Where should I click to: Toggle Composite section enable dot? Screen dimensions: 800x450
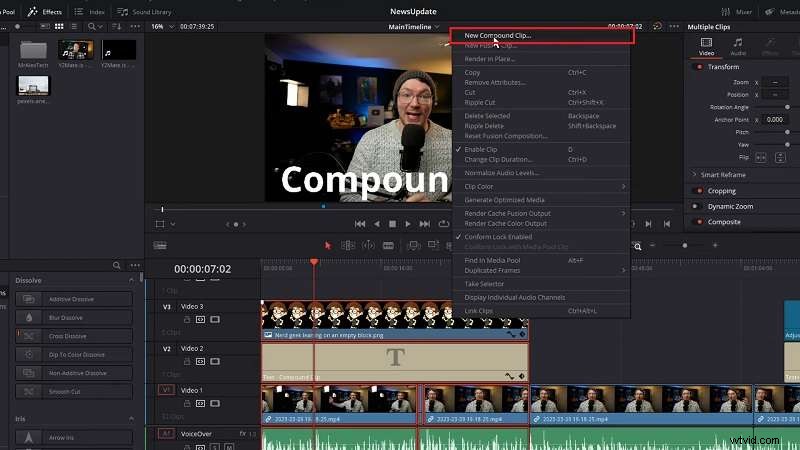pos(699,222)
